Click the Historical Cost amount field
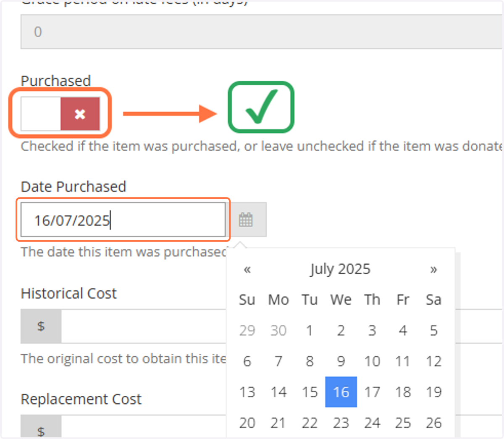The image size is (504, 439). tap(144, 326)
